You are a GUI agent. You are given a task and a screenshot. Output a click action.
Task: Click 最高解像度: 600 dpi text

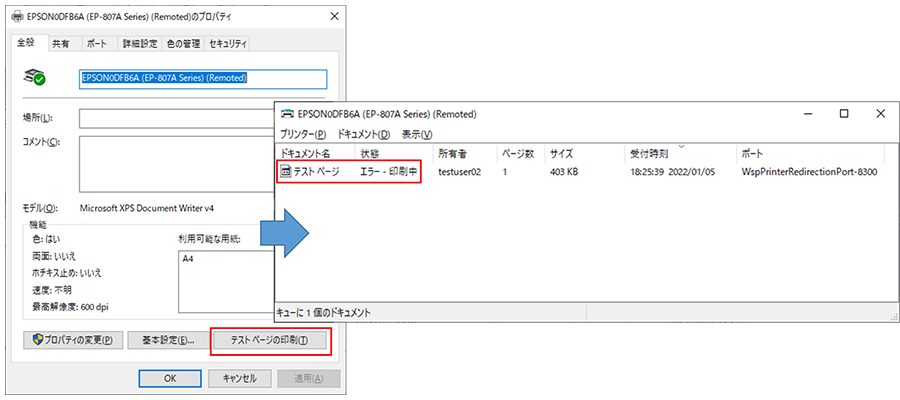pos(71,307)
